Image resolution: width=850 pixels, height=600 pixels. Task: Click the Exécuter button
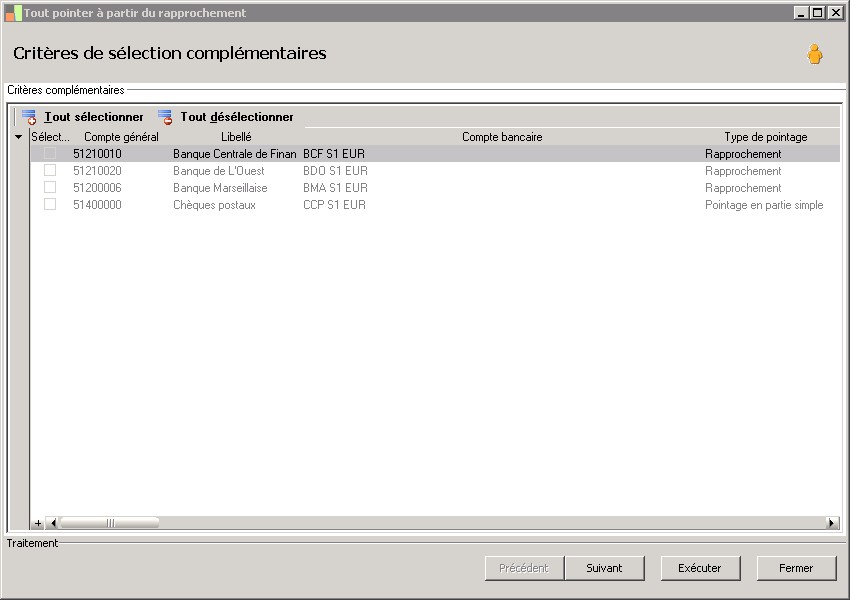[x=700, y=568]
